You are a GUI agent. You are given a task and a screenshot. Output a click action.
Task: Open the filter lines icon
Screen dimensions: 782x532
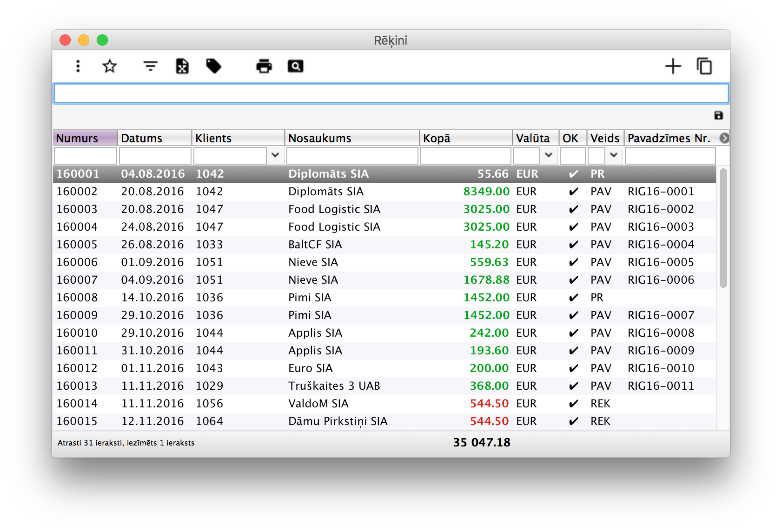(x=150, y=66)
